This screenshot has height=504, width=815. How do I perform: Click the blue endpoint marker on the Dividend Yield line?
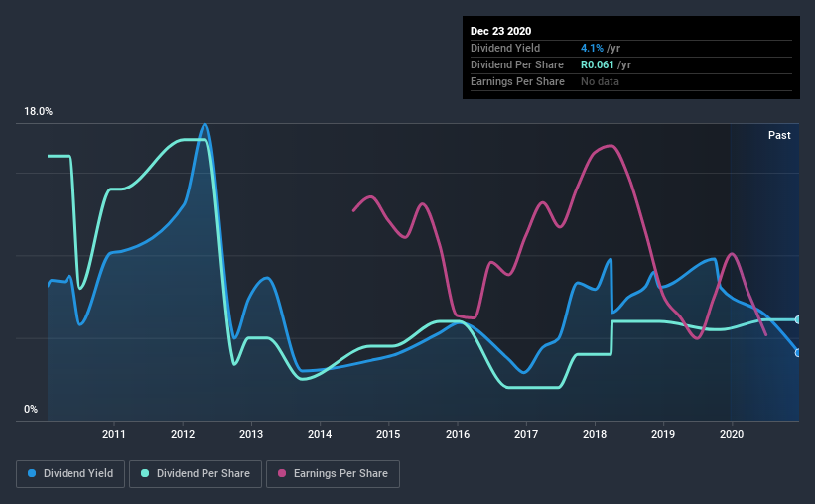pyautogui.click(x=798, y=353)
